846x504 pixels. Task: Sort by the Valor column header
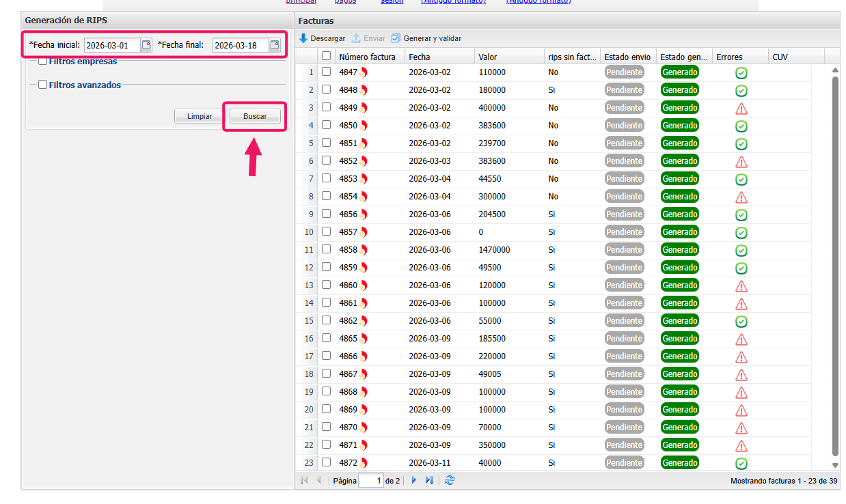[488, 57]
